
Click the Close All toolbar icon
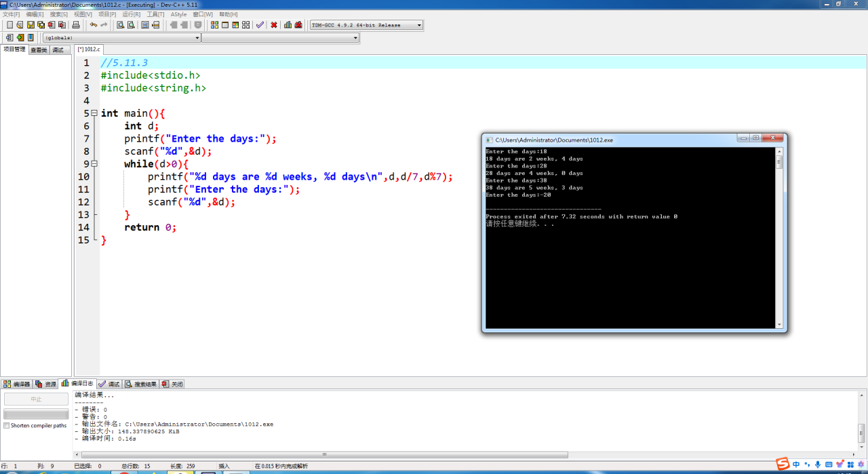tap(62, 25)
